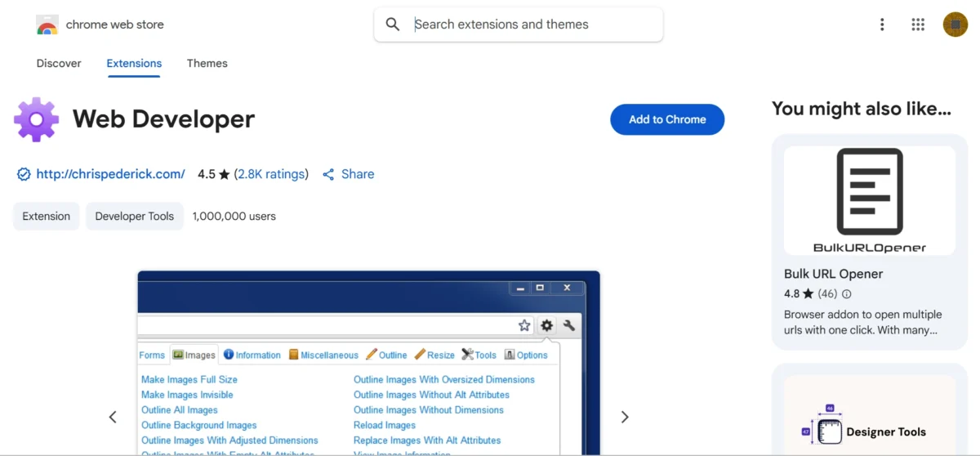Select the Information tab in the screenshot
The image size is (980, 456).
(252, 355)
